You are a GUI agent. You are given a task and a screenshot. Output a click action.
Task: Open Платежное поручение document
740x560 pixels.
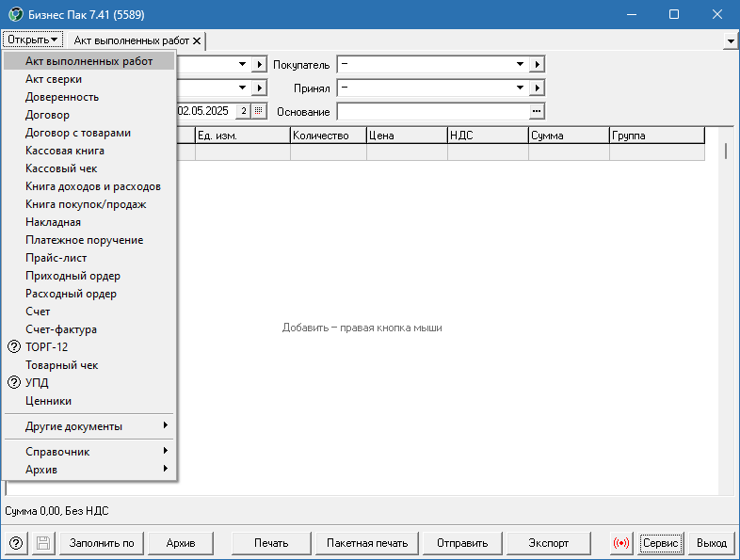click(x=89, y=240)
